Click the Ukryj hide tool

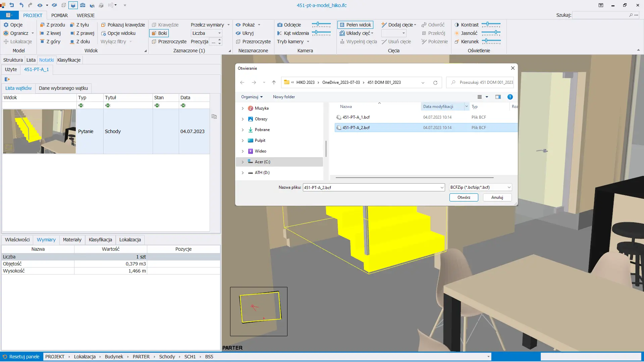pyautogui.click(x=245, y=33)
